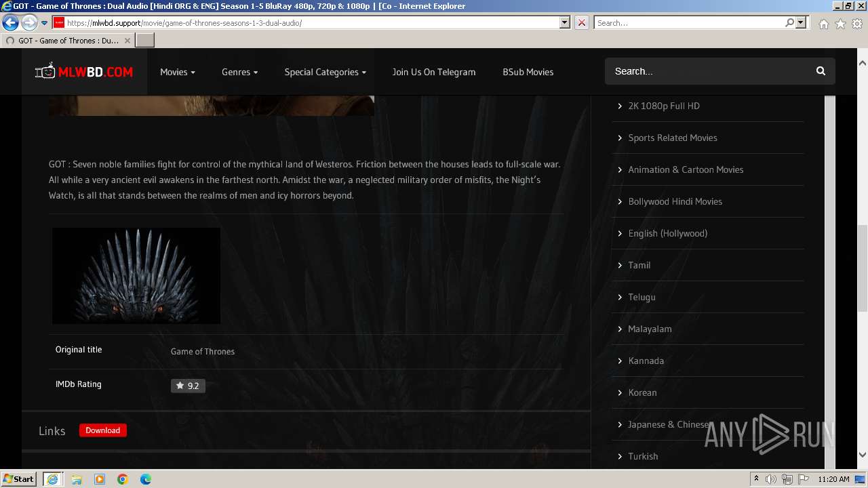Click the site search magnifier icon
Viewport: 868px width, 488px height.
(x=821, y=71)
